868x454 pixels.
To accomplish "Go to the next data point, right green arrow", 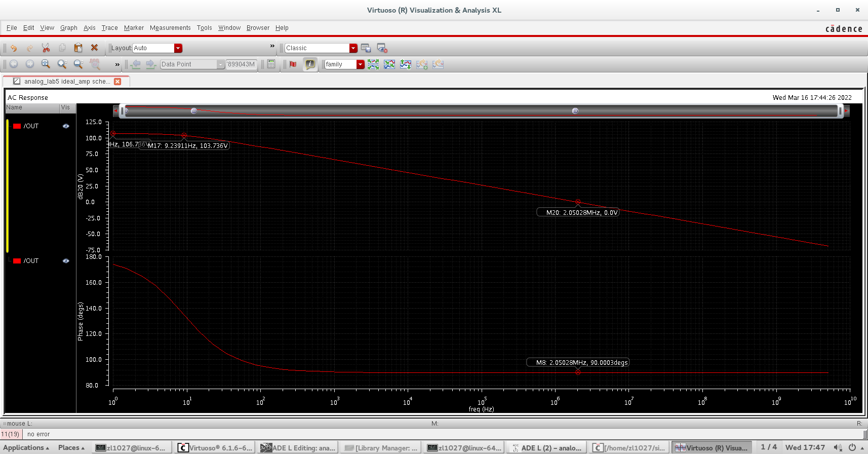I will click(151, 64).
